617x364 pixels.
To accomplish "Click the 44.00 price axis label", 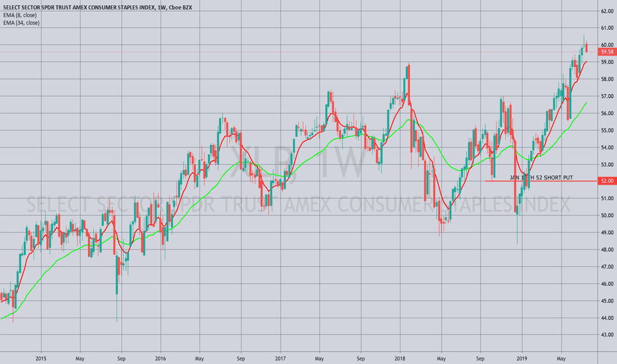I will pos(607,318).
